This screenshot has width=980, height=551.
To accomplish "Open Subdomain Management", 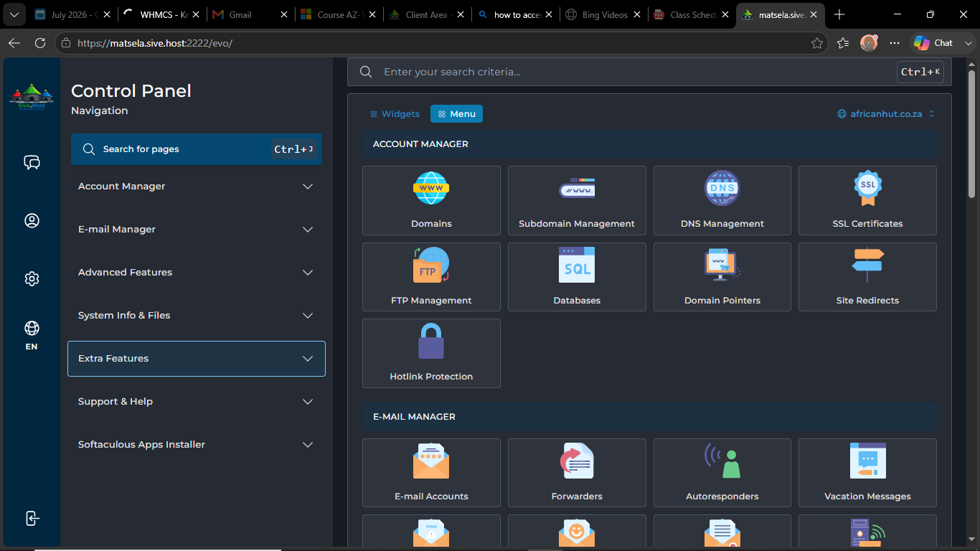I will tap(577, 201).
